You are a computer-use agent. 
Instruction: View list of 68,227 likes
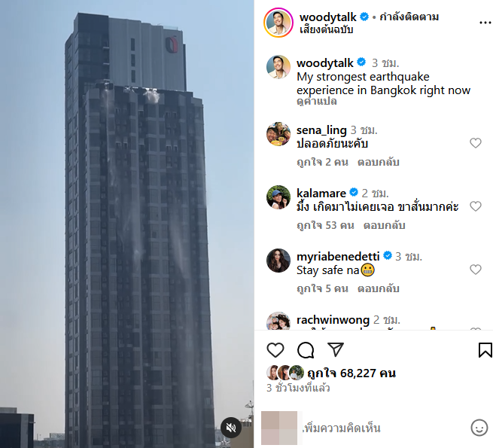tap(351, 373)
